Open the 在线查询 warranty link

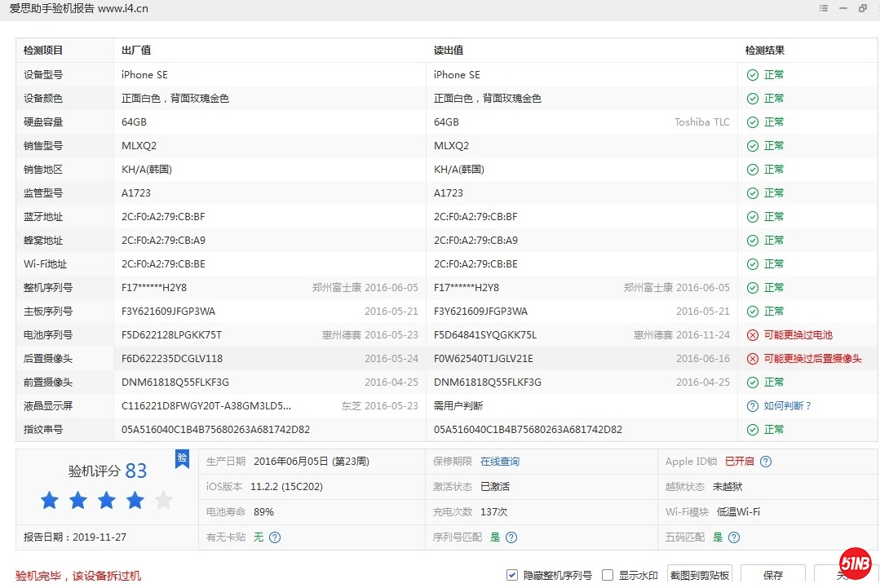(x=499, y=462)
